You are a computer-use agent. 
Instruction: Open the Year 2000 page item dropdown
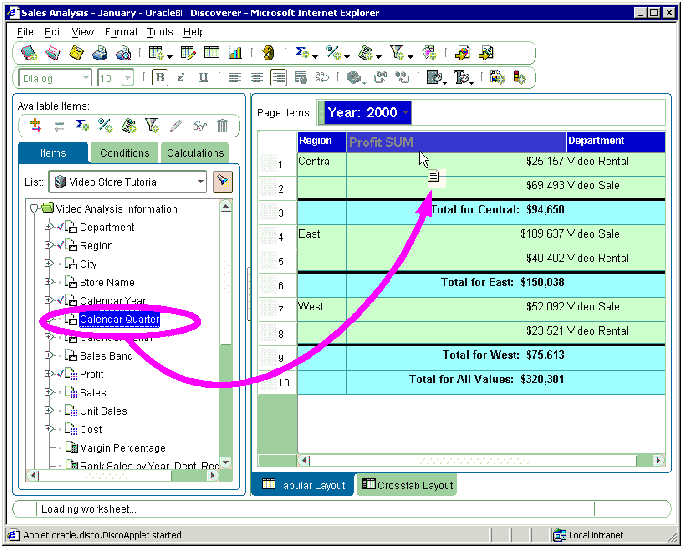[x=406, y=113]
